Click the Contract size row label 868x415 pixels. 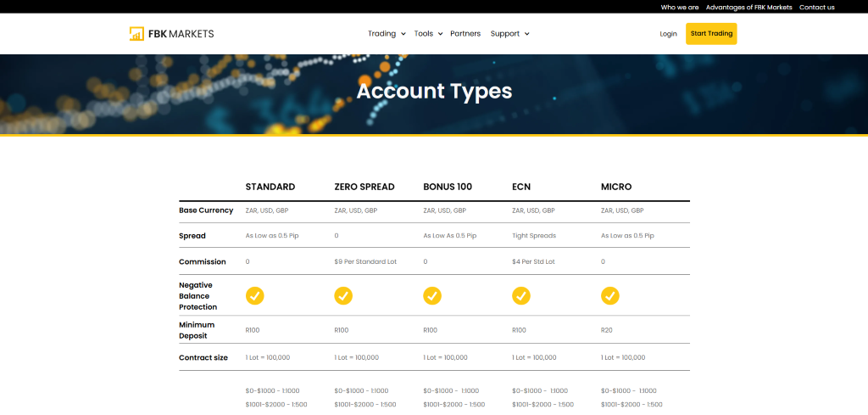[203, 358]
